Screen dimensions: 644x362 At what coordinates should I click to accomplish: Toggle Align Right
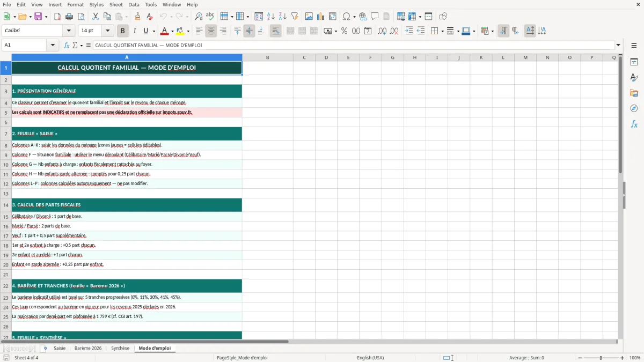pos(223,31)
